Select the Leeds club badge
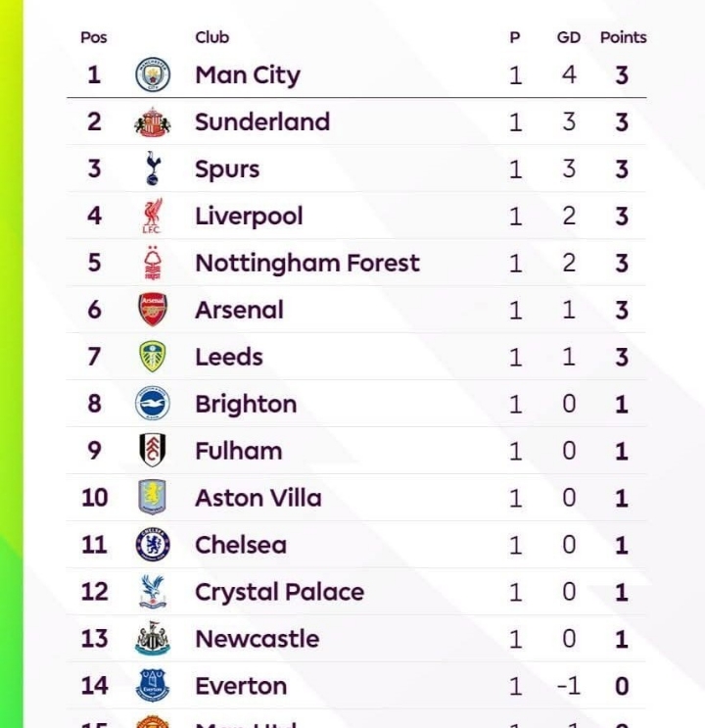Viewport: 705px width, 728px height. coord(153,357)
